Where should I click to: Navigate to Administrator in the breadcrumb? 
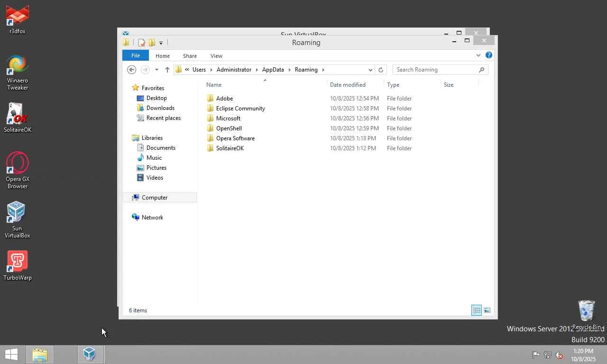tap(234, 70)
